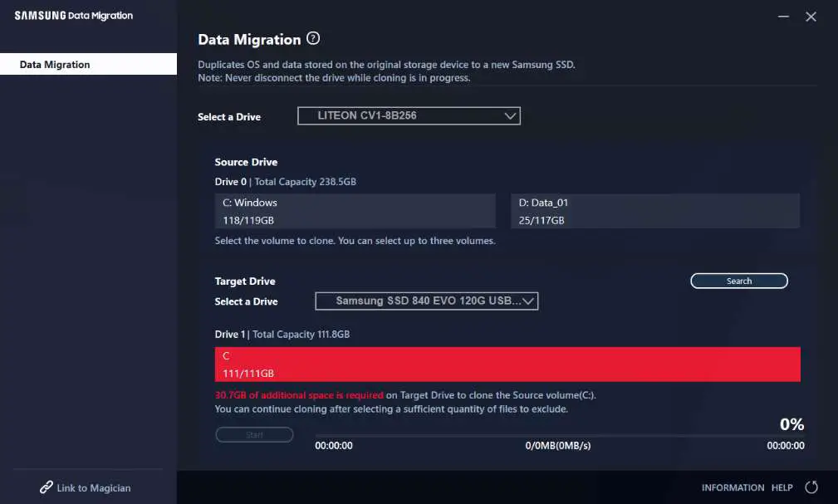Open the source drive LITEON CV1-8B256 dropdown
This screenshot has height=504, width=838.
coord(409,115)
